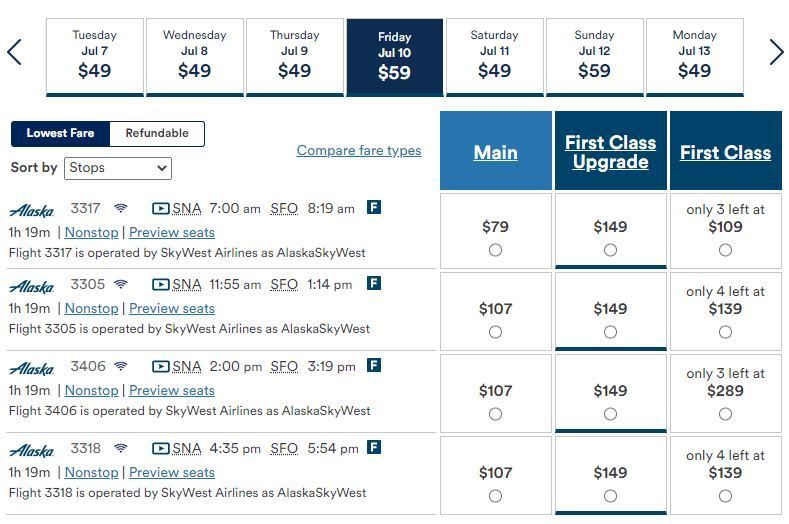Viewport: 789px width, 524px height.
Task: Select the Saturday Jul 11 date tab
Action: tap(494, 56)
